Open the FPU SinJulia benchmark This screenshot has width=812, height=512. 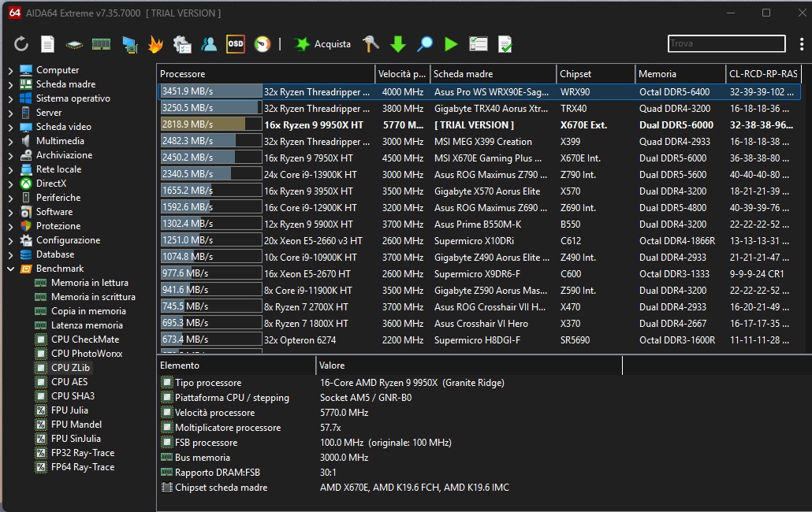pyautogui.click(x=76, y=439)
